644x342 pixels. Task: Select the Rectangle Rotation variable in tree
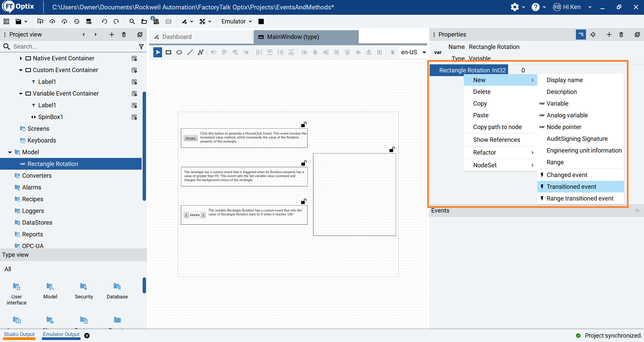(71, 164)
